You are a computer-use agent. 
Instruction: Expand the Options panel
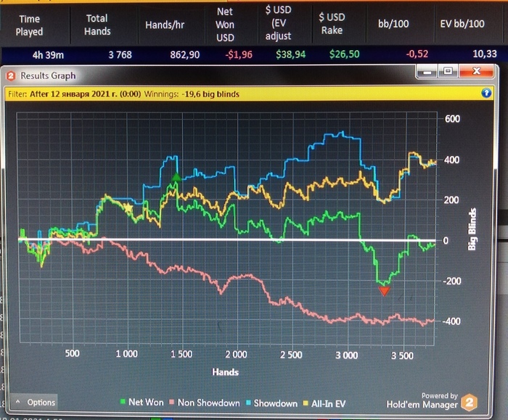coord(34,403)
